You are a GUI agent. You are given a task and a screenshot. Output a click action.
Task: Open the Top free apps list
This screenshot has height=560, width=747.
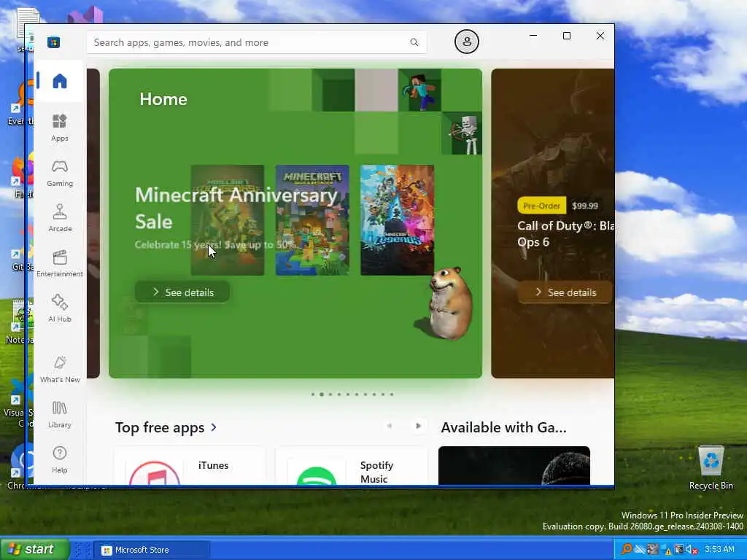[160, 427]
